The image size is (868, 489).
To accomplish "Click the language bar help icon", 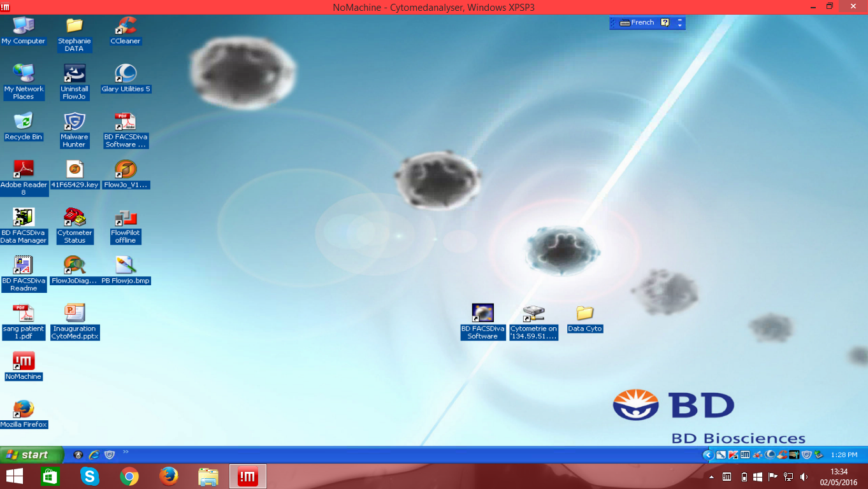I will [665, 23].
